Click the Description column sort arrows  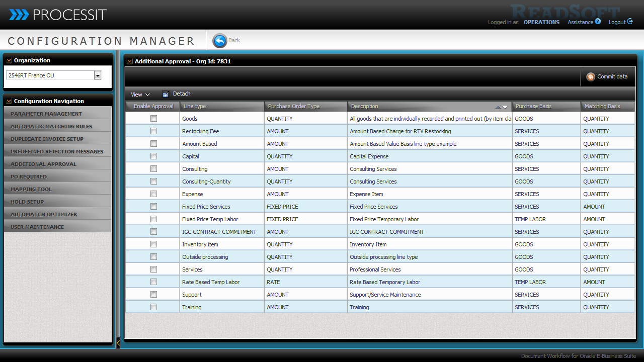(501, 107)
